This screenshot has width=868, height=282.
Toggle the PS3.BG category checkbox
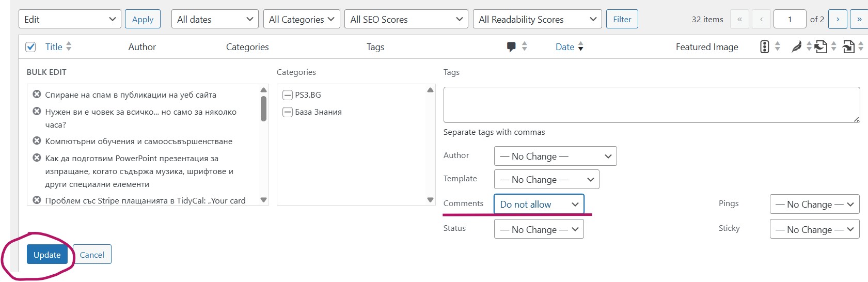point(288,95)
